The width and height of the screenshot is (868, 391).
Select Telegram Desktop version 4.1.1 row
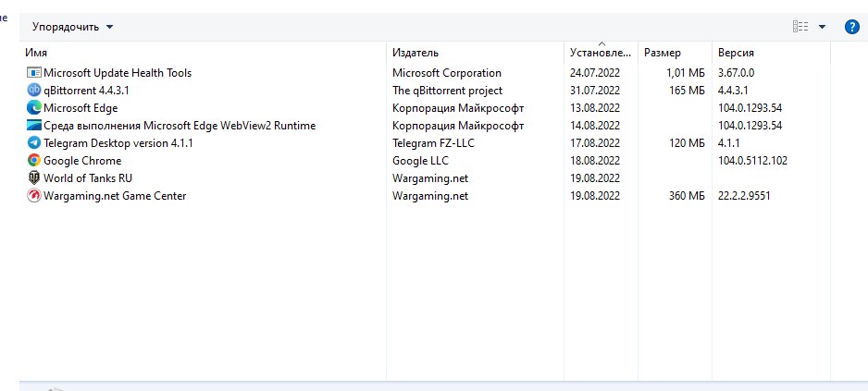(118, 142)
